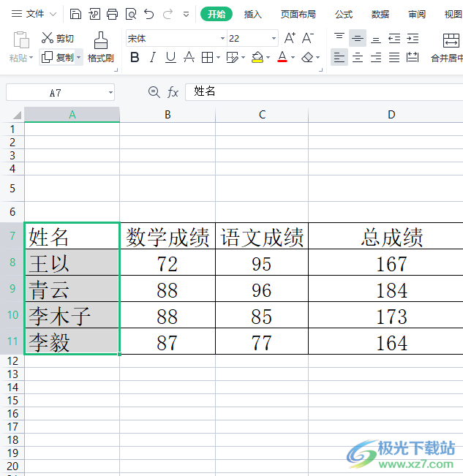Align text to bottom
Viewport: 463px width, 476px height.
pos(376,39)
